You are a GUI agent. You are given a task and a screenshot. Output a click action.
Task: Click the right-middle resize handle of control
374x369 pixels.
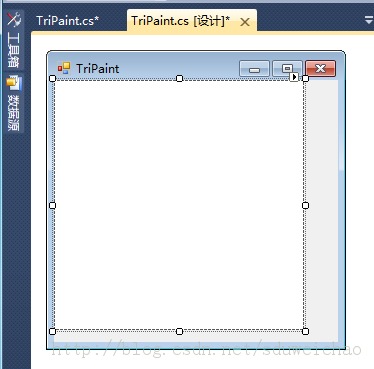[305, 205]
